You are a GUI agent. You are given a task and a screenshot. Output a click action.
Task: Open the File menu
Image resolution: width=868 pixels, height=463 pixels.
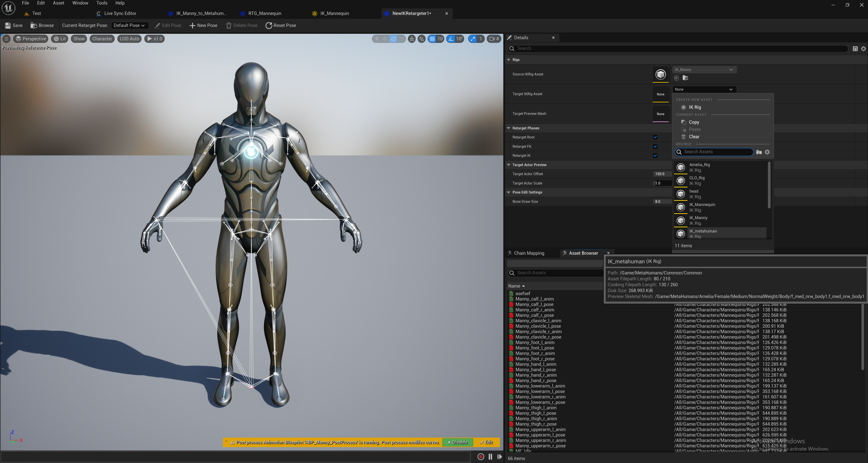pyautogui.click(x=25, y=3)
